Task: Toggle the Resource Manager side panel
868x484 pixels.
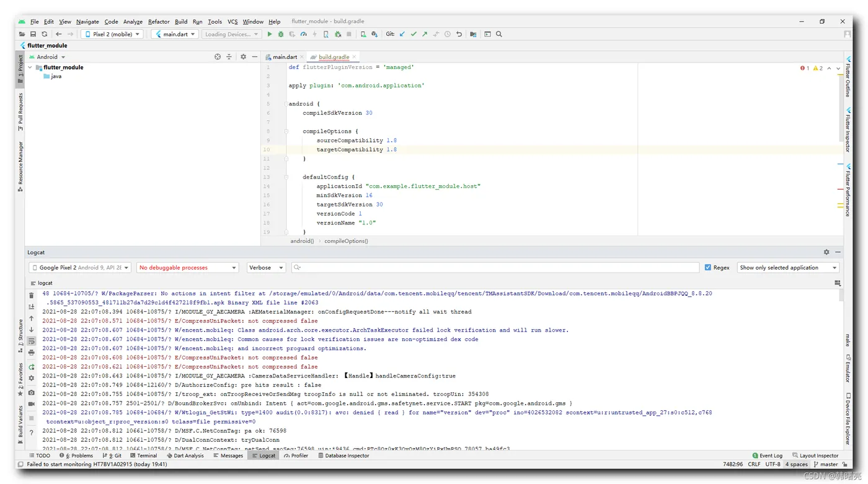Action: tap(20, 167)
